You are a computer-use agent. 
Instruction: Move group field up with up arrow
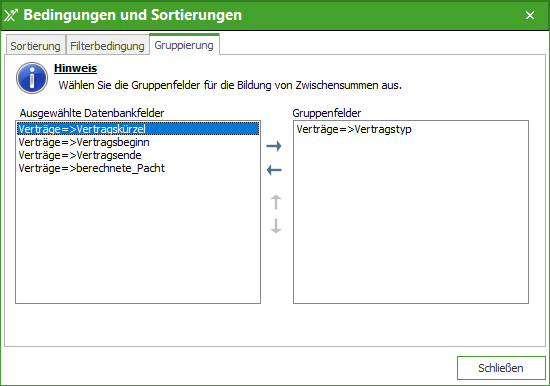[x=276, y=202]
